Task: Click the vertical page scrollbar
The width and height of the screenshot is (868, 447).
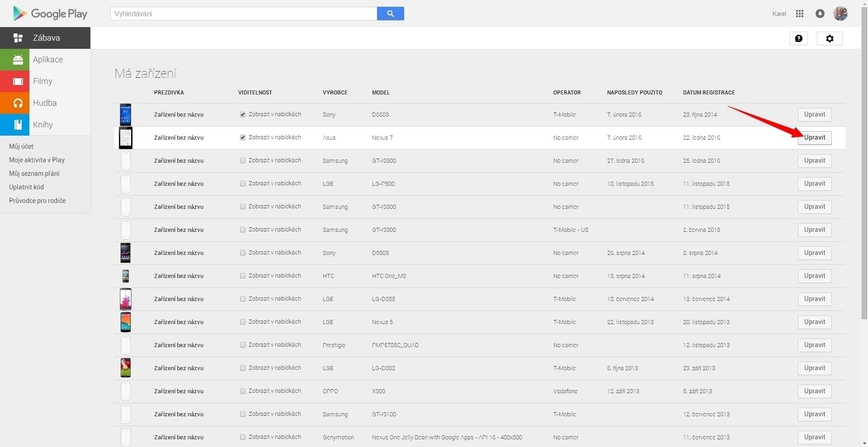Action: pyautogui.click(x=864, y=163)
